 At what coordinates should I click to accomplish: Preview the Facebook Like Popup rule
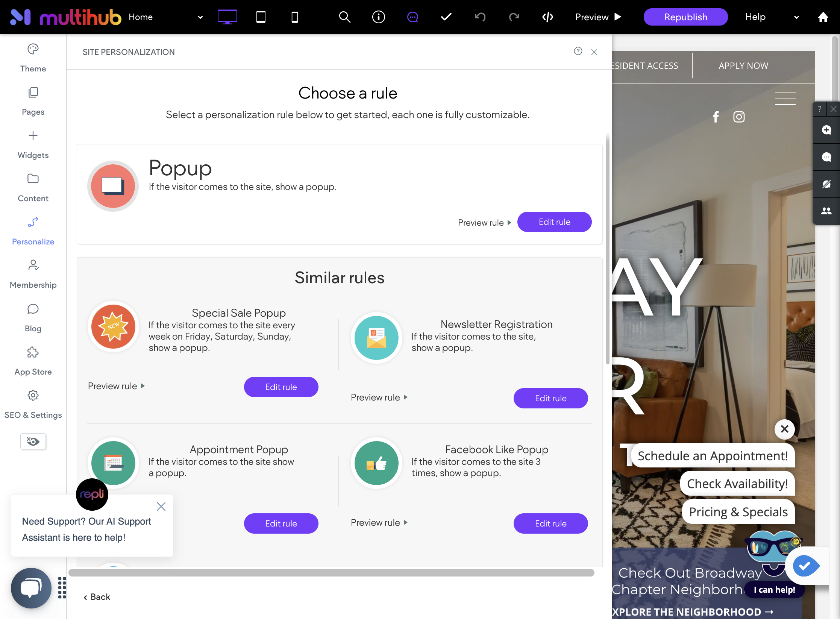click(x=379, y=522)
